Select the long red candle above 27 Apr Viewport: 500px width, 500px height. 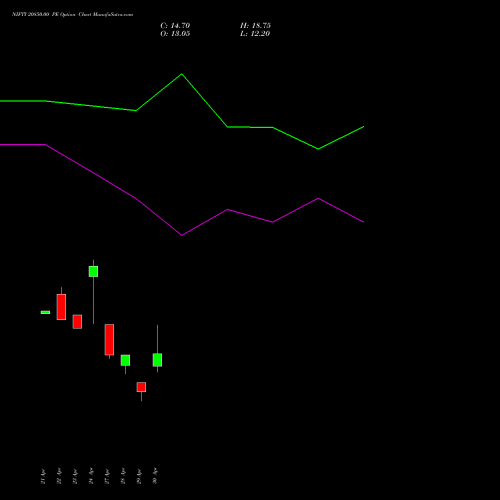109,340
